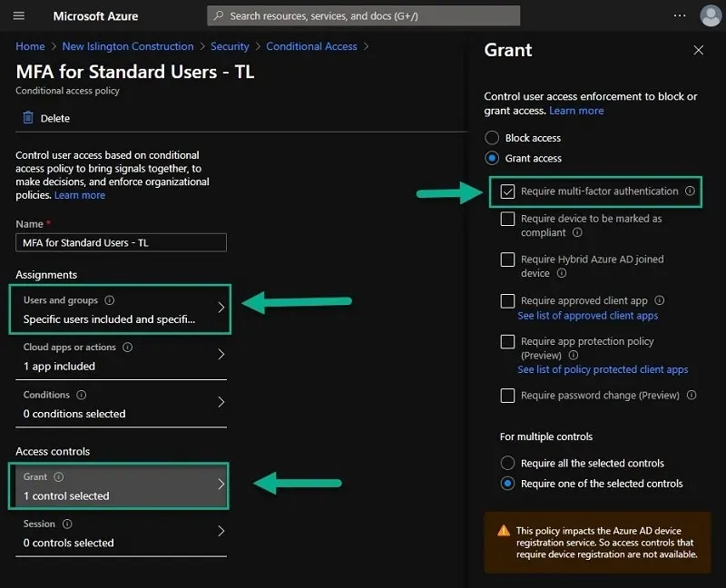Uncheck Require multi-factor authentication
Screen dimensions: 726x588
(507, 191)
